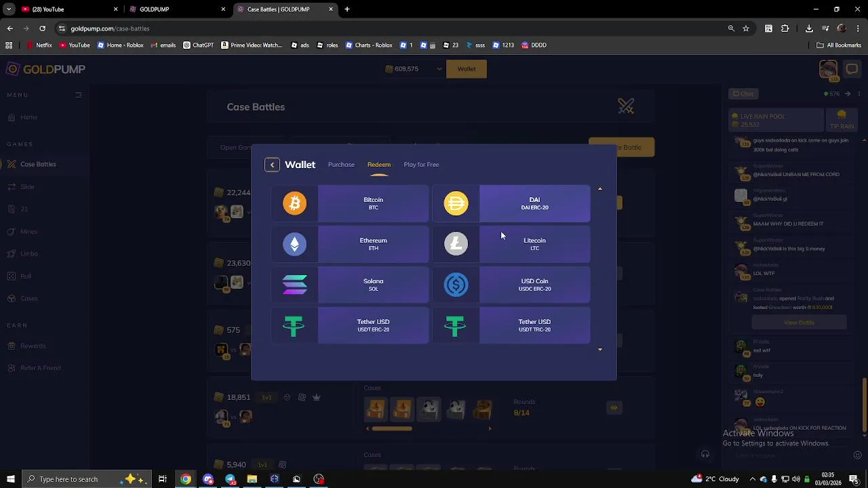Viewport: 868px width, 488px height.
Task: Toggle eye icon on 18,851 battle row
Action: [614, 407]
